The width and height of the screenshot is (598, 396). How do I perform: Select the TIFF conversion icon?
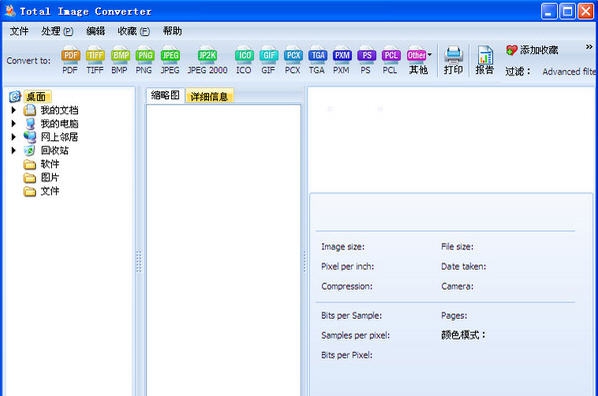(95, 60)
